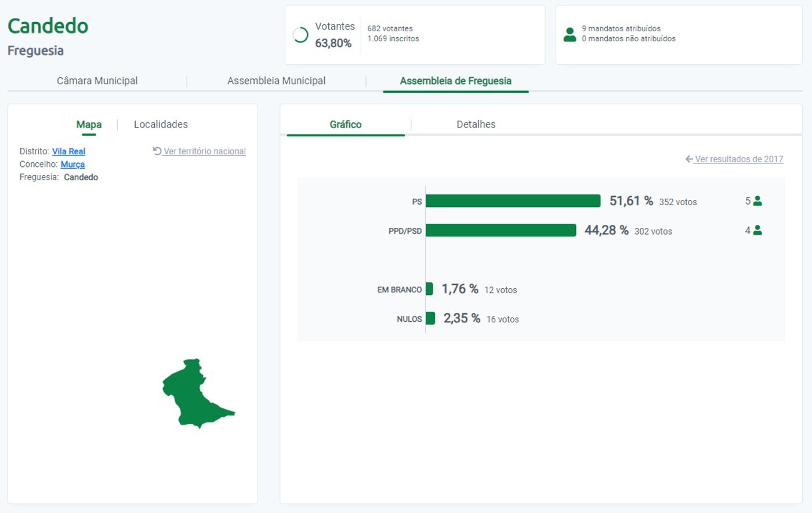Click the voter turnout circular progress icon

tap(300, 35)
